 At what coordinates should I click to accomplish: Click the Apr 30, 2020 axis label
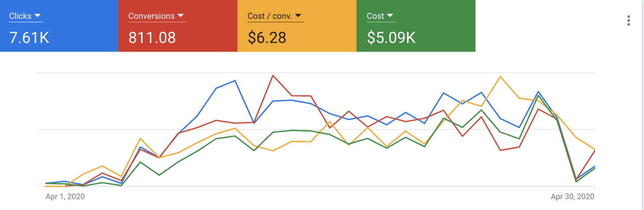(573, 197)
